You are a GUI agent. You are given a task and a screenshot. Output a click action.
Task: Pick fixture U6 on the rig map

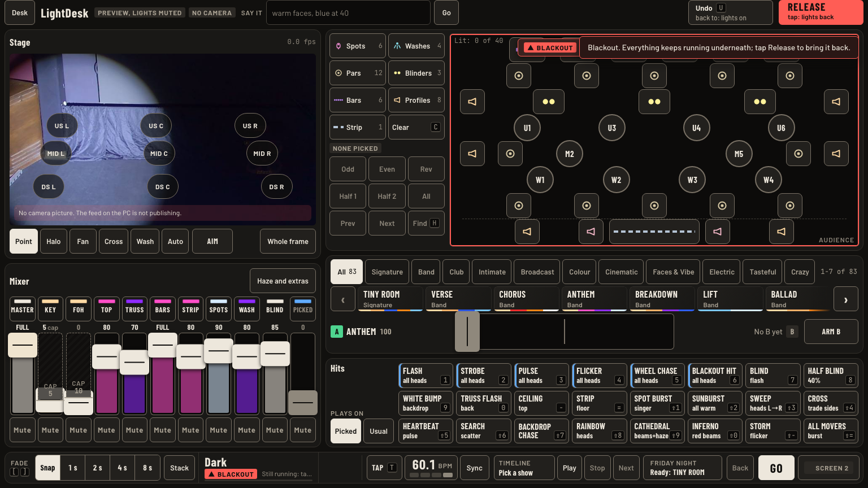(781, 128)
